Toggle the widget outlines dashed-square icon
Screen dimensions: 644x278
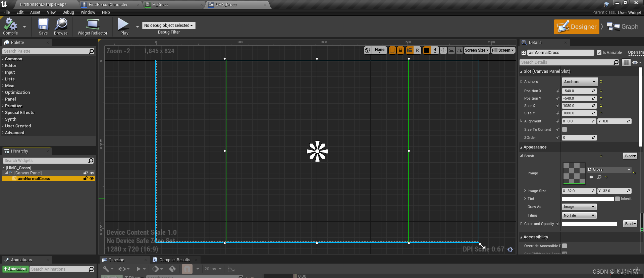coord(392,50)
